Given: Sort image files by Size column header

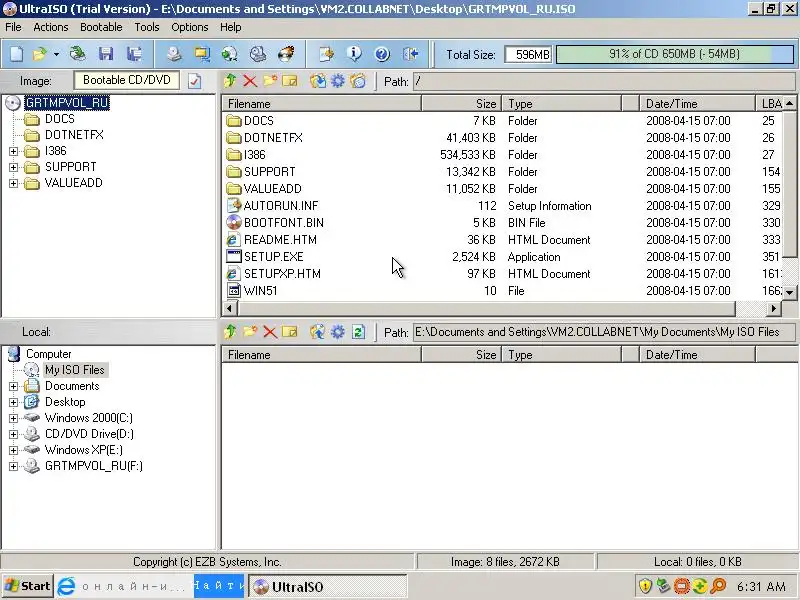Looking at the screenshot, I should tap(461, 104).
